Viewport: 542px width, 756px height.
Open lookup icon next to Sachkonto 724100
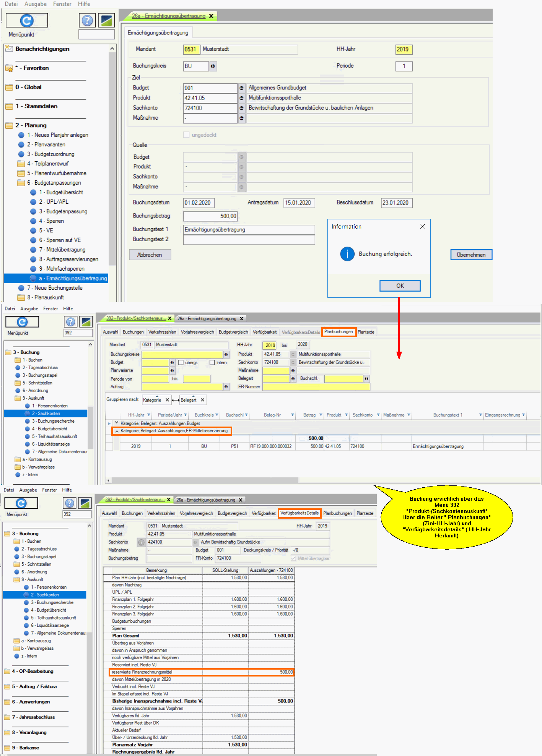(241, 108)
